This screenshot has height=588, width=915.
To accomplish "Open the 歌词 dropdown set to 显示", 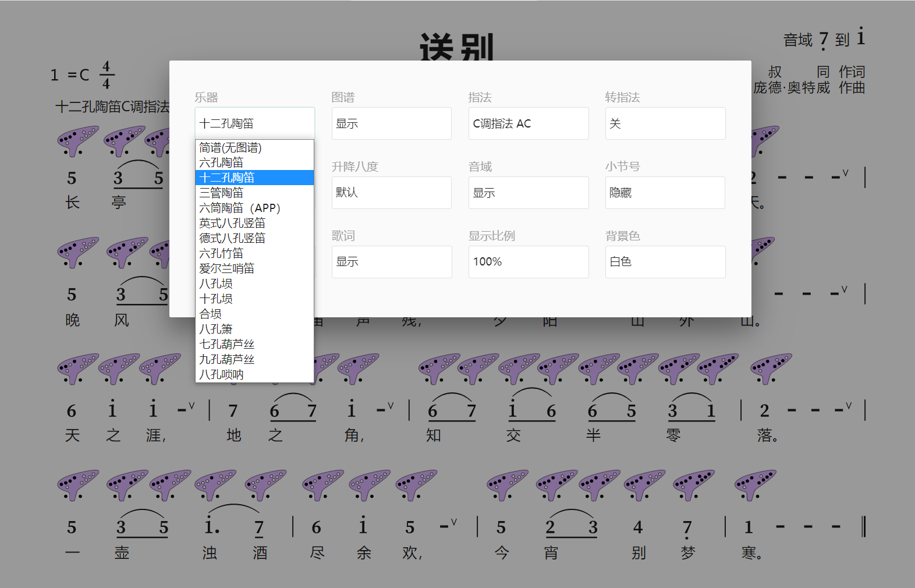I will [392, 262].
